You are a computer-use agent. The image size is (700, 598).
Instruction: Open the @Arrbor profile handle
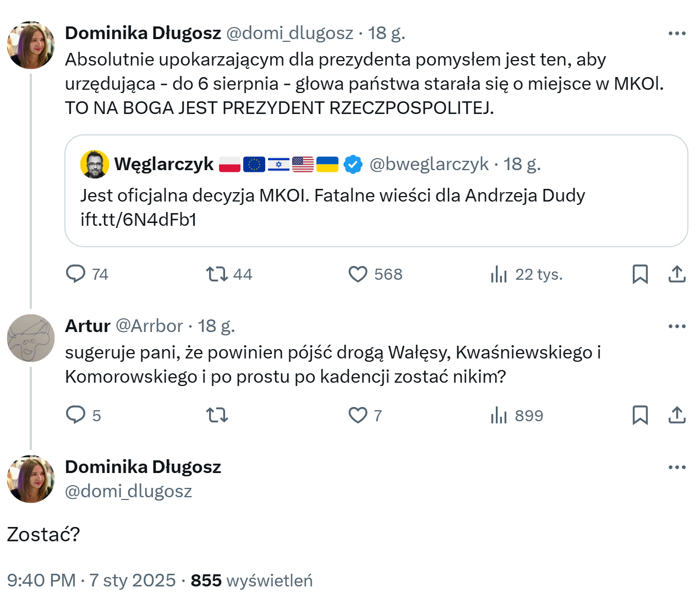point(149,326)
